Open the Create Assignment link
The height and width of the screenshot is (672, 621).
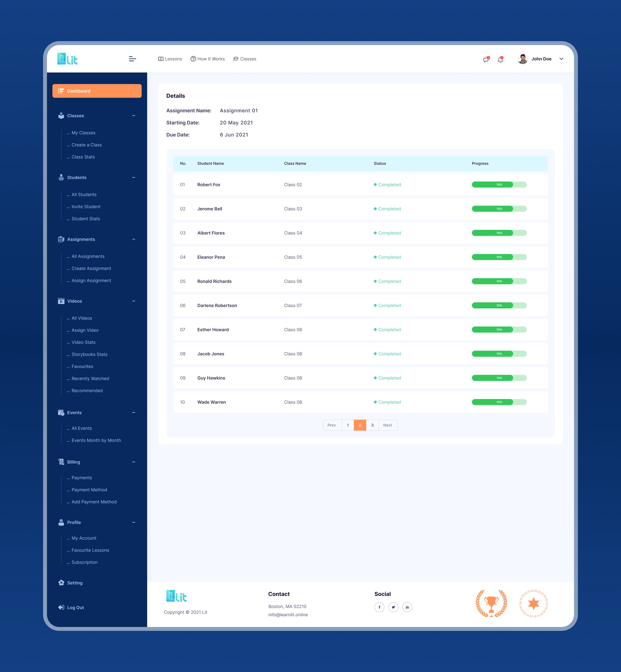click(x=91, y=268)
